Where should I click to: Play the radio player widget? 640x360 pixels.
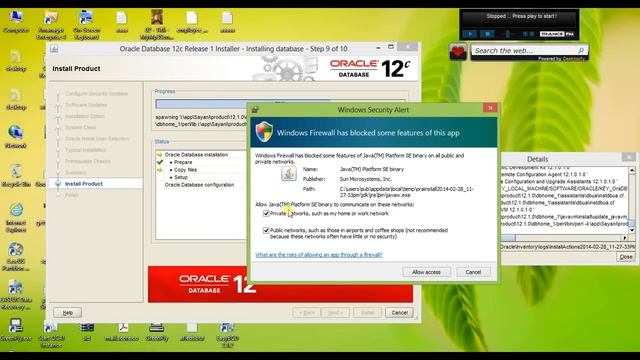[x=470, y=34]
